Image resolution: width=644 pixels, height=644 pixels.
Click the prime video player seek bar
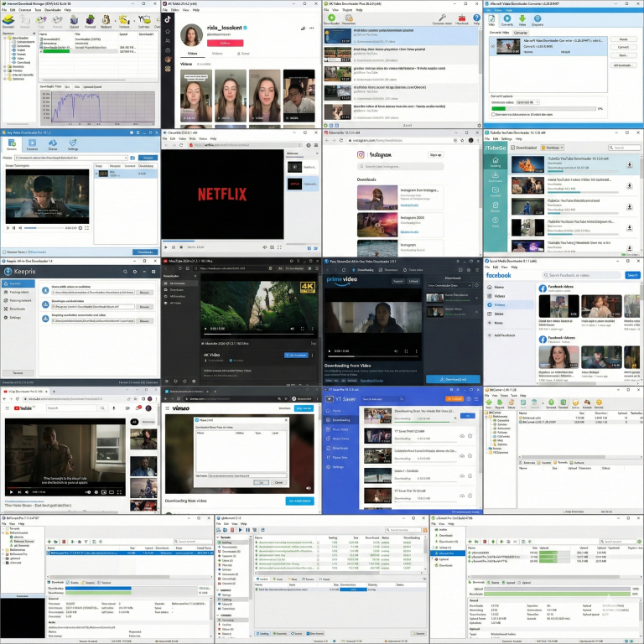coord(372,356)
